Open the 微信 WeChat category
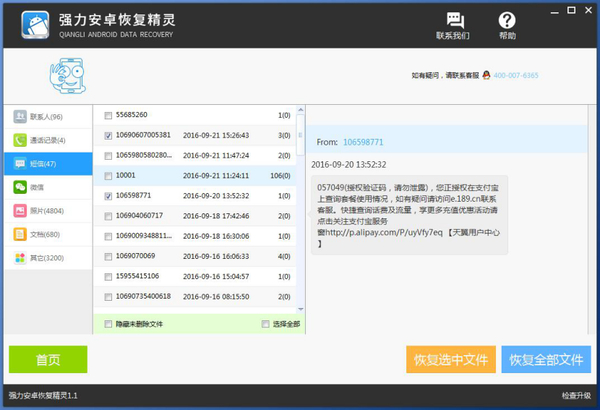 [46, 187]
